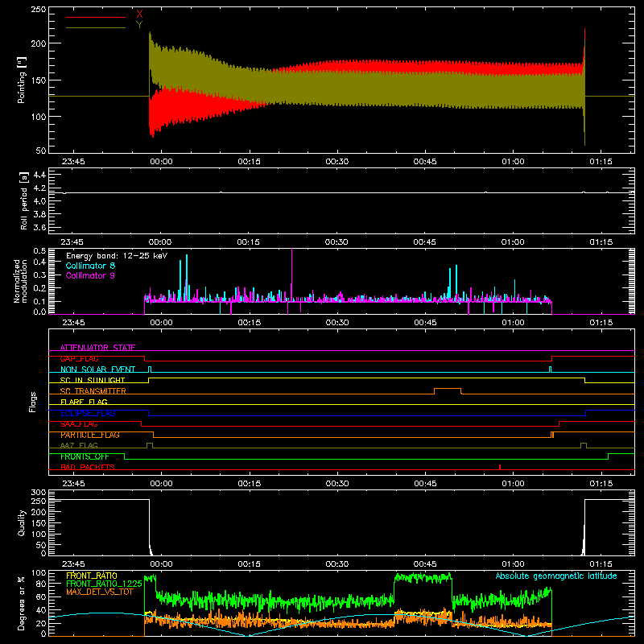This screenshot has height=644, width=644.
Task: Click the Collimator 9 legend label
Action: pos(90,275)
